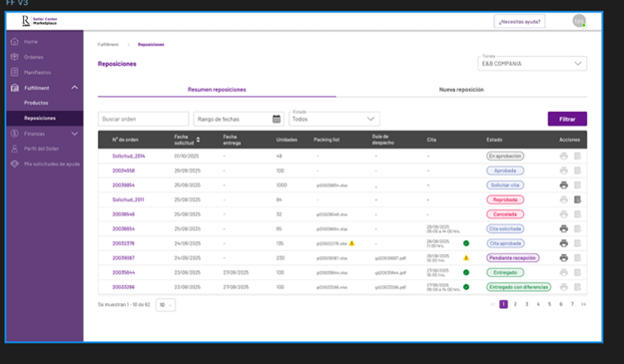
Task: Click the Buscar orden input field
Action: tap(143, 119)
